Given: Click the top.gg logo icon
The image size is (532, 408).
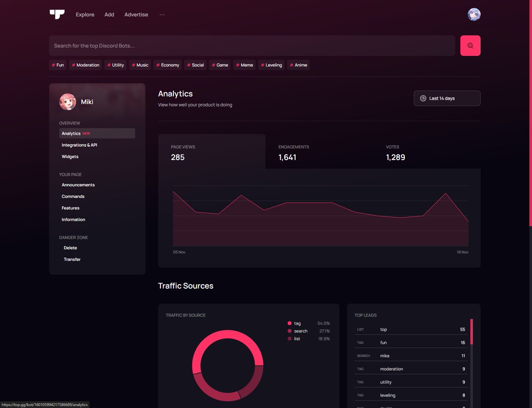Looking at the screenshot, I should [x=57, y=14].
